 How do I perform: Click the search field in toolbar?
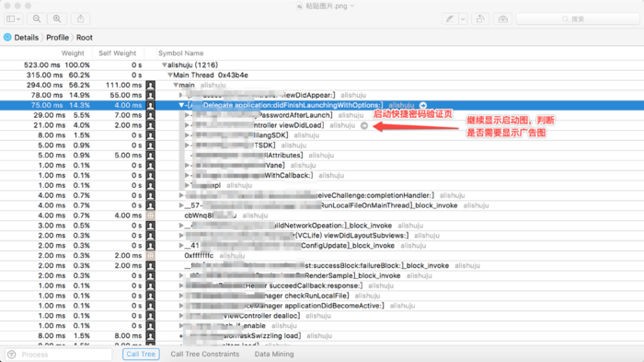click(578, 19)
